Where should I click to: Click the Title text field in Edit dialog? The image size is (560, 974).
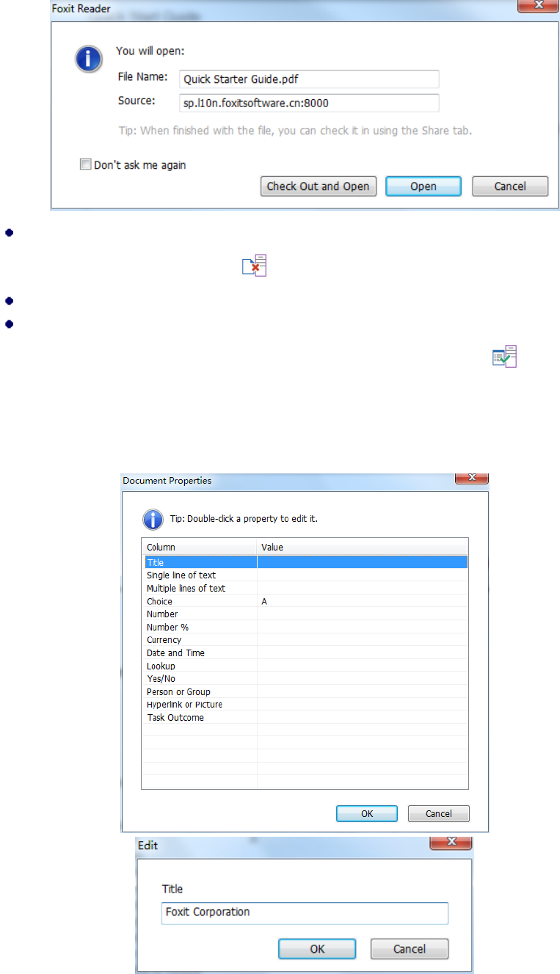[305, 912]
